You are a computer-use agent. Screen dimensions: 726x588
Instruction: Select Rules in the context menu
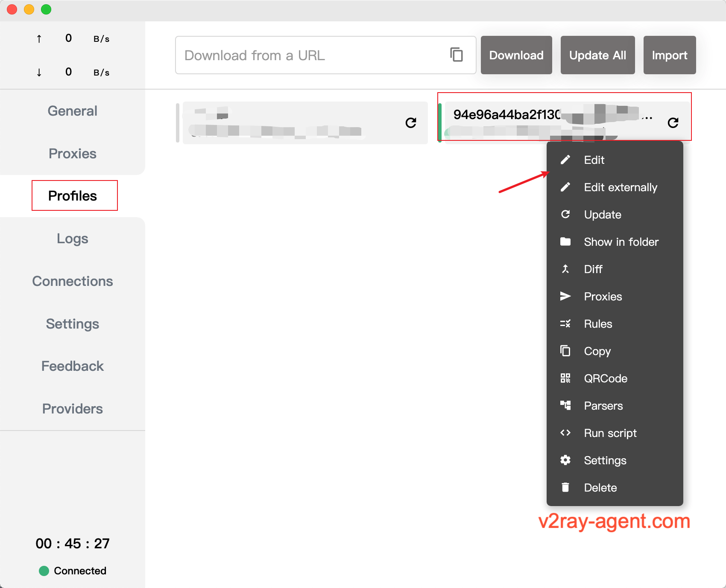(598, 323)
